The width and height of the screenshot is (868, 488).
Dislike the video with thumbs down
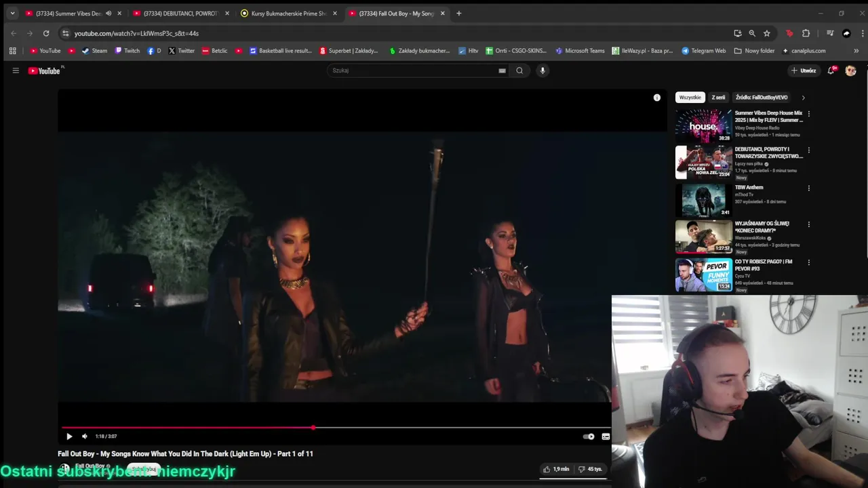[590, 469]
